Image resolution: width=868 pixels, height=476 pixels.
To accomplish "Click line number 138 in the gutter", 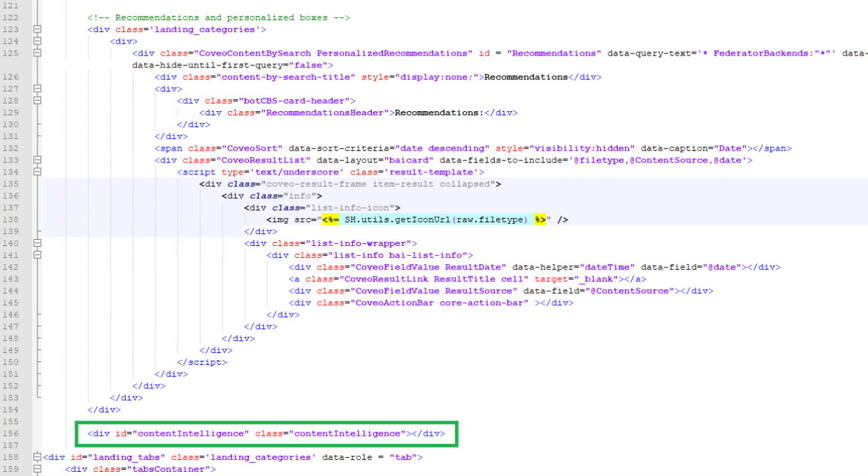I will click(11, 220).
